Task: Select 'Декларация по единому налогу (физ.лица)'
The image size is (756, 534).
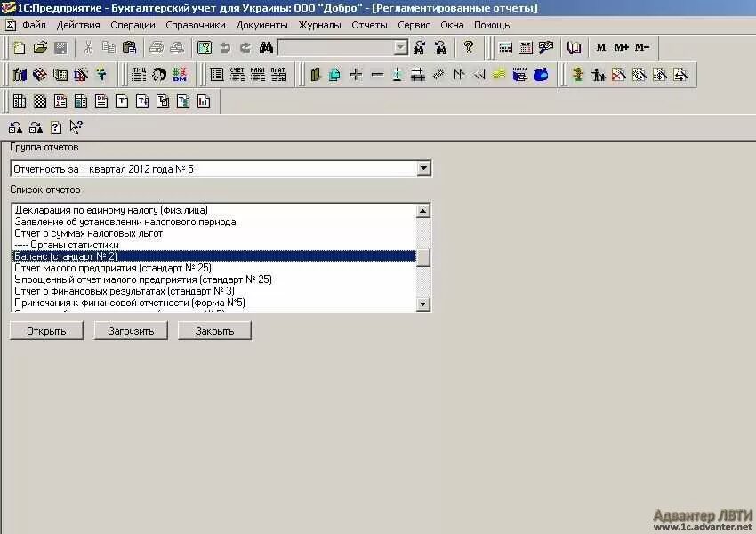Action: pos(214,210)
